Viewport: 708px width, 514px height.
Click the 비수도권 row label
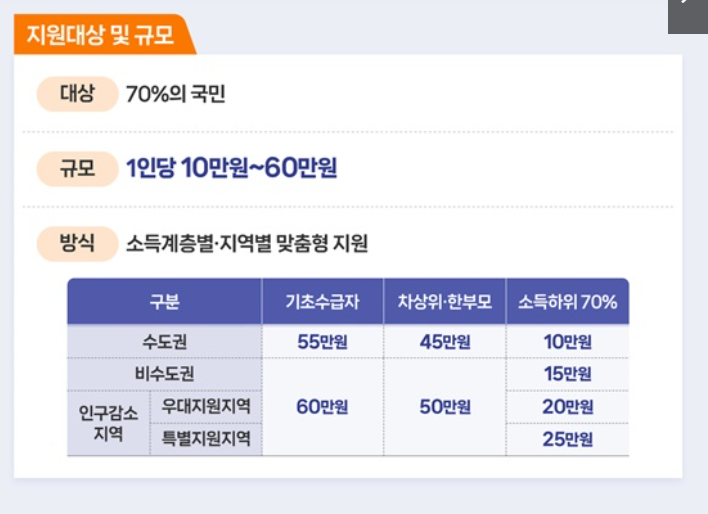[x=164, y=374]
